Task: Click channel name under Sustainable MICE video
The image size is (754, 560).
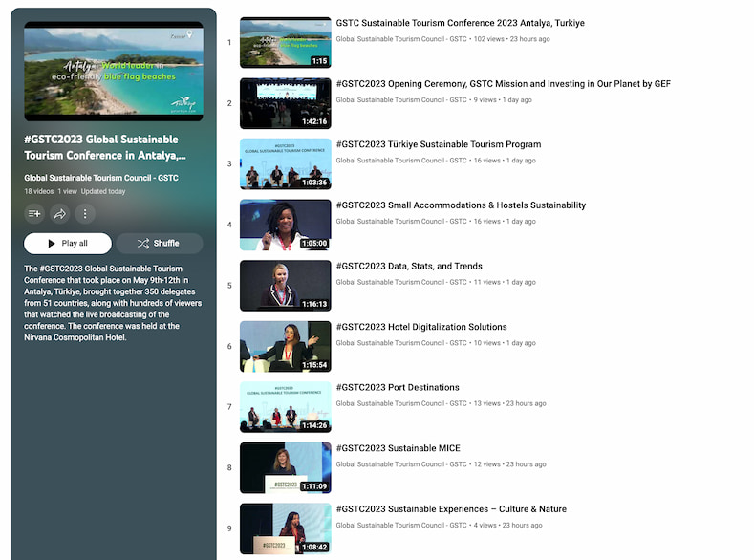Action: [x=401, y=464]
